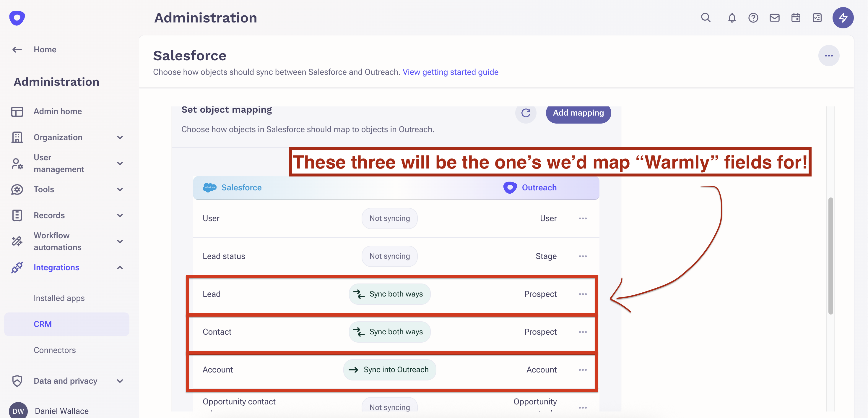Open the Connectors sidebar item

tap(55, 350)
